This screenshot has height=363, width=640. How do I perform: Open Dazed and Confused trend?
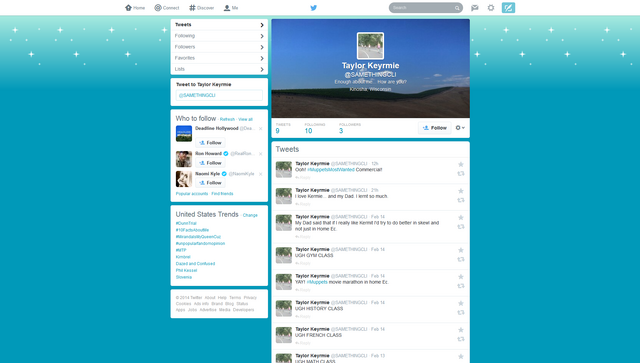pos(195,263)
